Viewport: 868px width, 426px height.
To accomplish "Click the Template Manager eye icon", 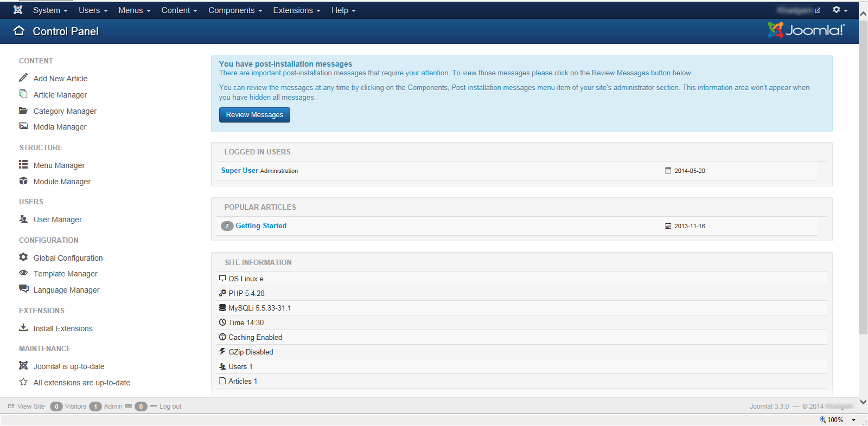I will [23, 273].
